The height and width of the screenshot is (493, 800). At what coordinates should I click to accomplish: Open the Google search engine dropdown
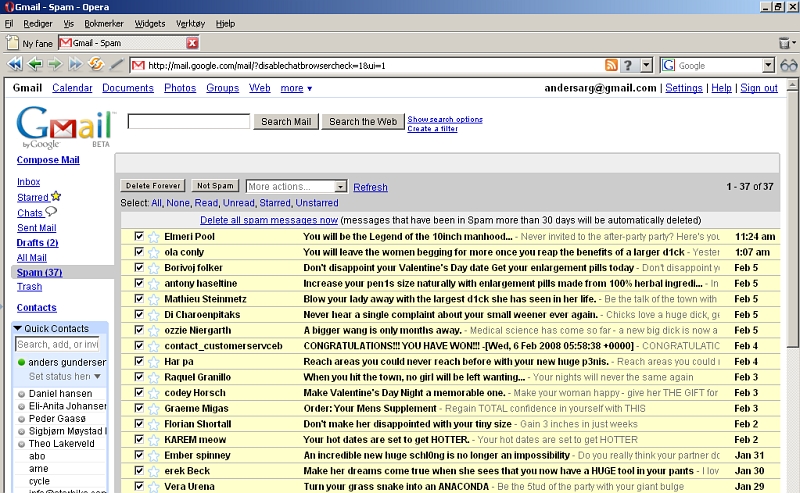pos(768,65)
